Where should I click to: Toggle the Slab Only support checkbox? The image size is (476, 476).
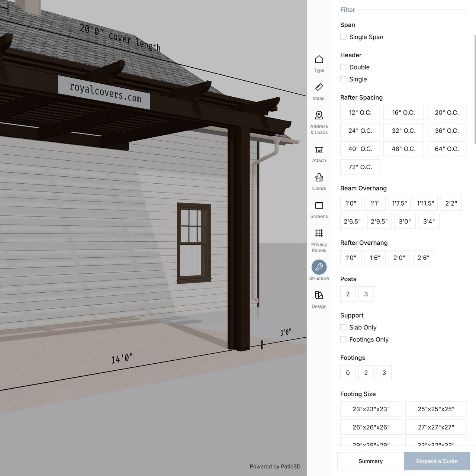click(x=343, y=327)
